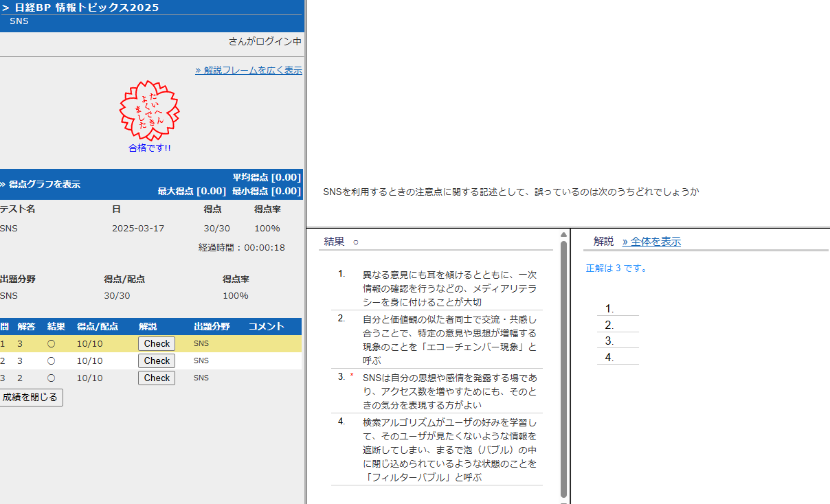830x504 pixels.
Task: Click the 解答 column header
Action: (x=26, y=326)
